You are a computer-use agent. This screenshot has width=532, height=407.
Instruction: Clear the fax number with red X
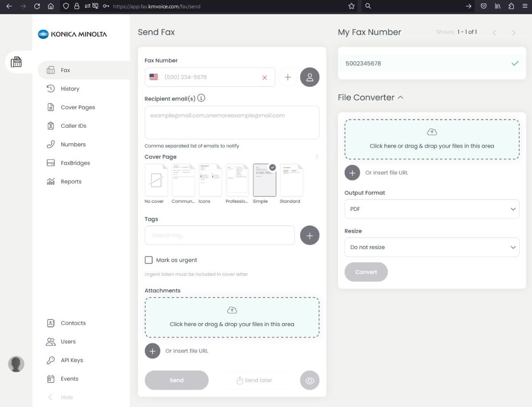click(x=264, y=78)
